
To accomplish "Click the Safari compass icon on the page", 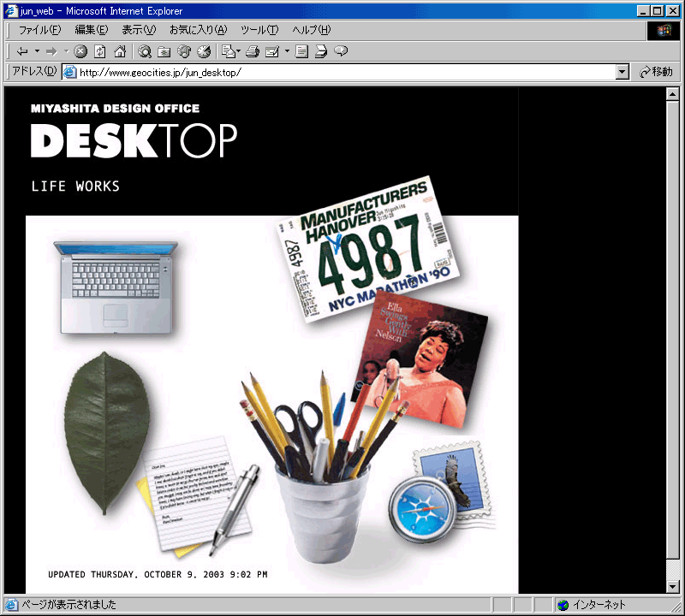I will pos(422,509).
